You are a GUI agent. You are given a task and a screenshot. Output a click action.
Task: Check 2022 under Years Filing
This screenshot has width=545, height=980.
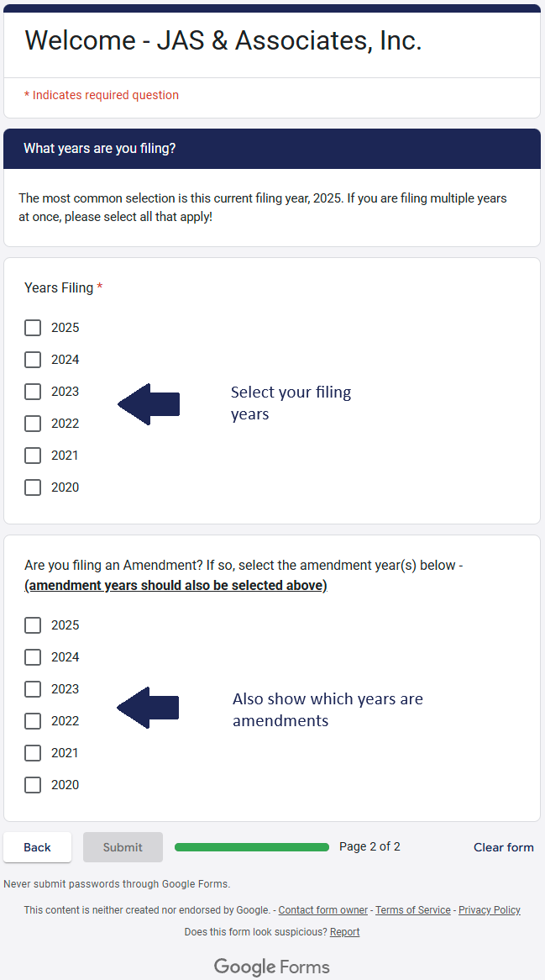tap(33, 424)
